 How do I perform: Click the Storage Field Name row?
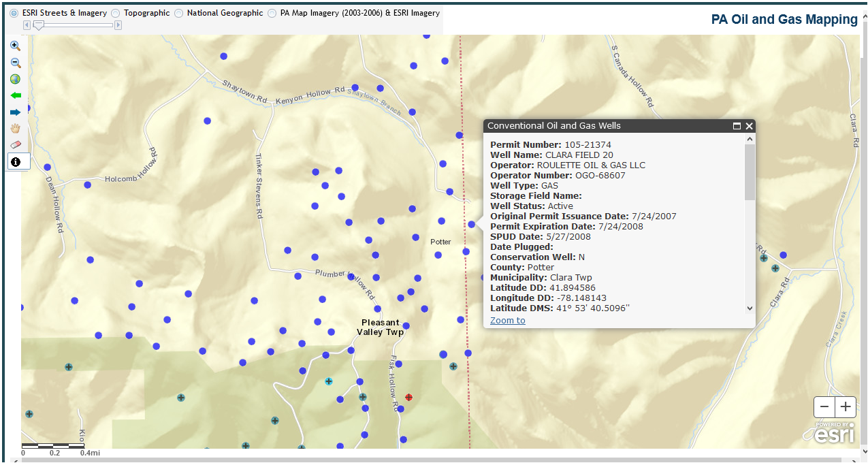(536, 195)
